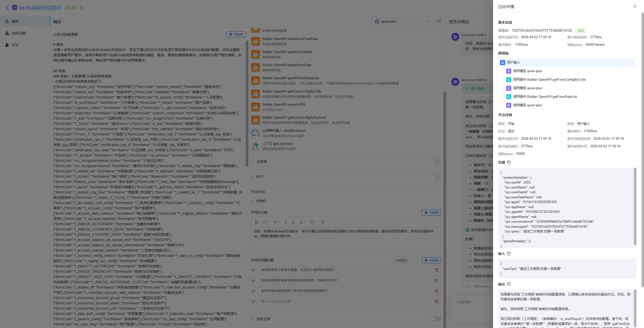Open the qwen-plus model dropdown

[x=402, y=21]
